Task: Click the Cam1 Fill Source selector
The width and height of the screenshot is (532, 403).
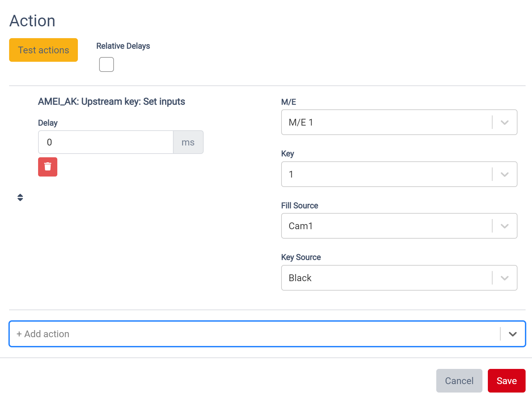Action: click(x=399, y=226)
